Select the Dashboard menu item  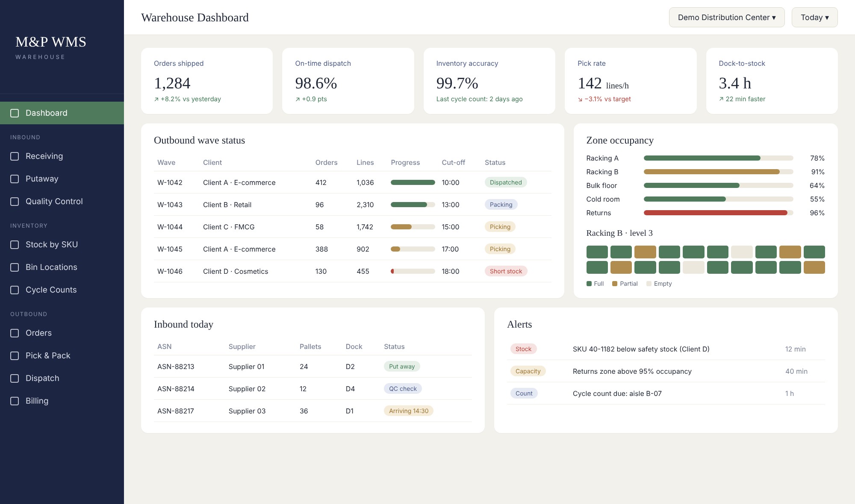(62, 113)
